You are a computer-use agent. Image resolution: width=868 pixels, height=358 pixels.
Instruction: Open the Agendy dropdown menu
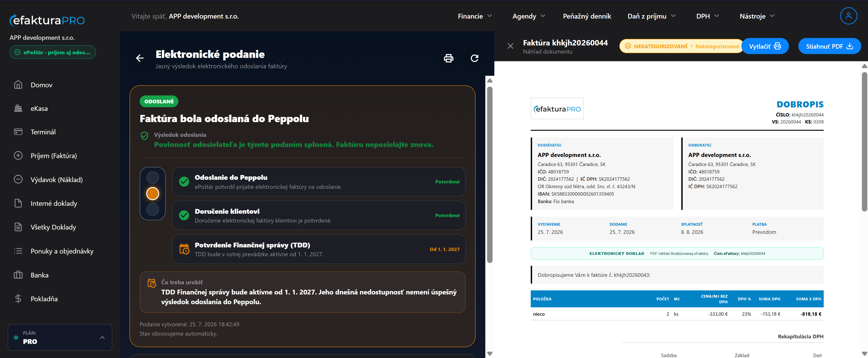(x=529, y=16)
